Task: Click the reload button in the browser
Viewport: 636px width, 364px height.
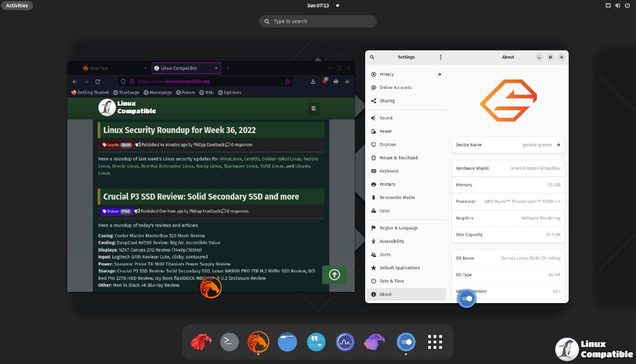Action: click(x=98, y=82)
